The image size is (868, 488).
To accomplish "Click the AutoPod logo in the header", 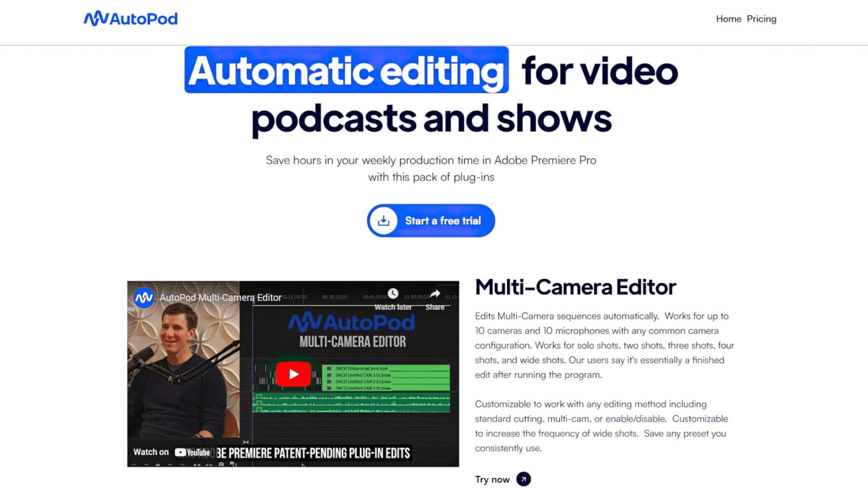I will 131,19.
